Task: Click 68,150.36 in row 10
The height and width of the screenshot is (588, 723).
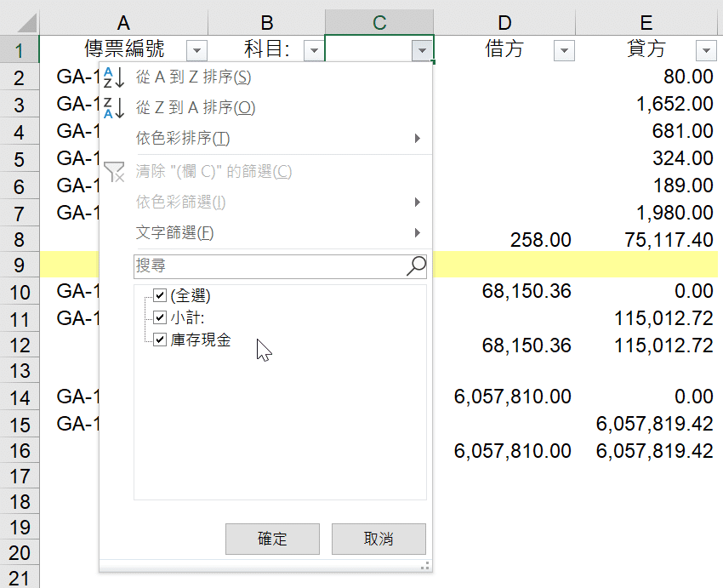Action: (x=527, y=292)
